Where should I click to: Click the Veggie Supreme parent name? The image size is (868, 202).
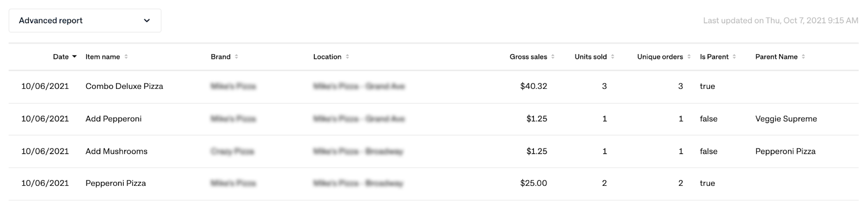(786, 119)
